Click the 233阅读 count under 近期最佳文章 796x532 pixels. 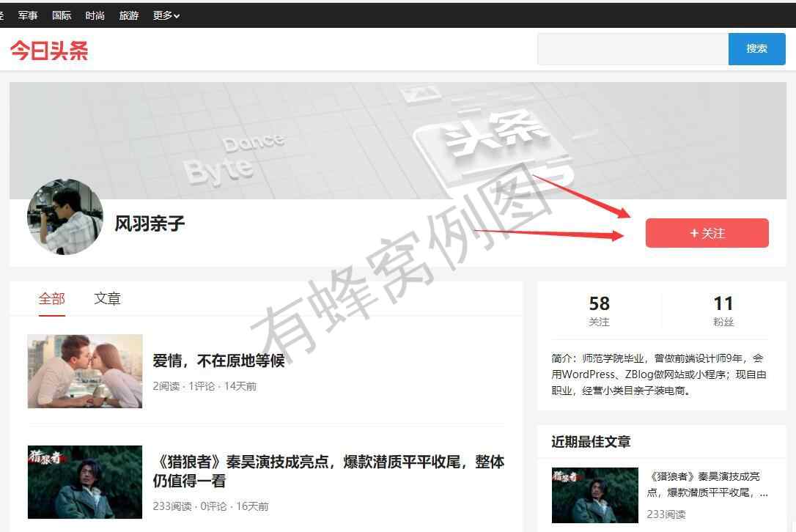pyautogui.click(x=666, y=514)
